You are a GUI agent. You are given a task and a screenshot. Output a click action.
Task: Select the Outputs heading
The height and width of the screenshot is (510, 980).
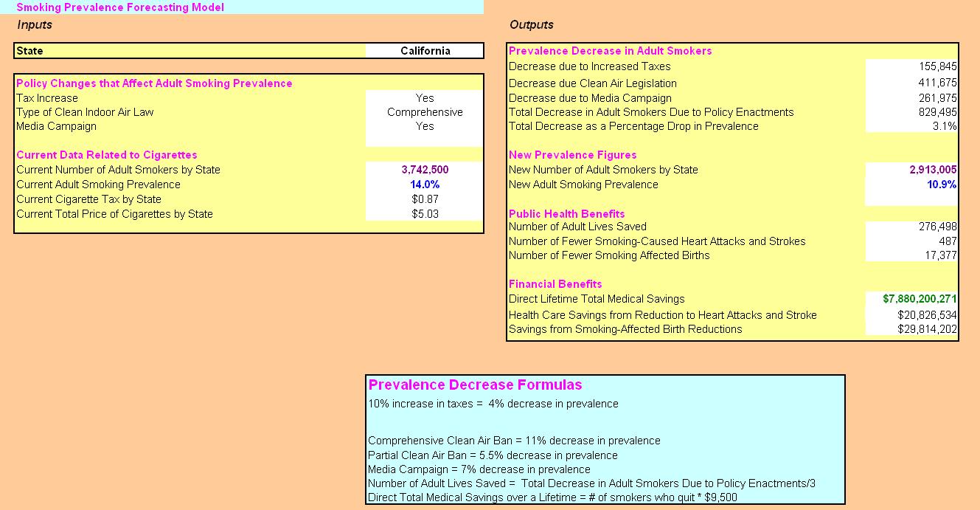532,24
